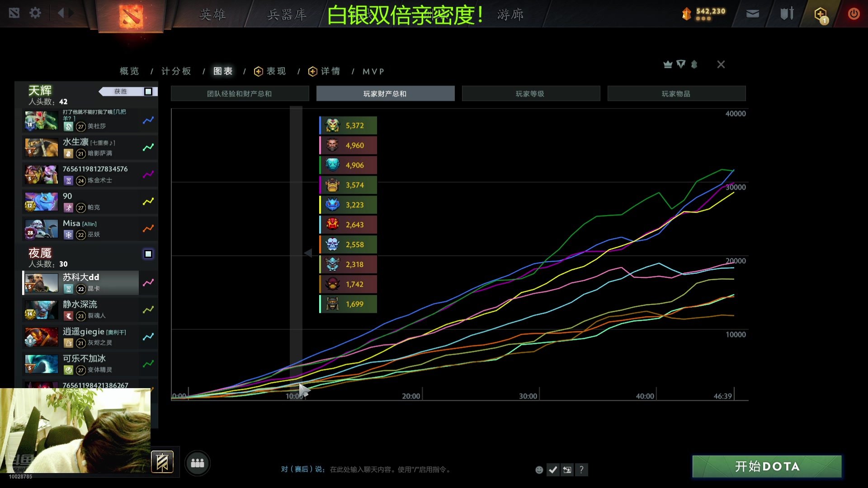Show 玩家物品 graph

[676, 94]
